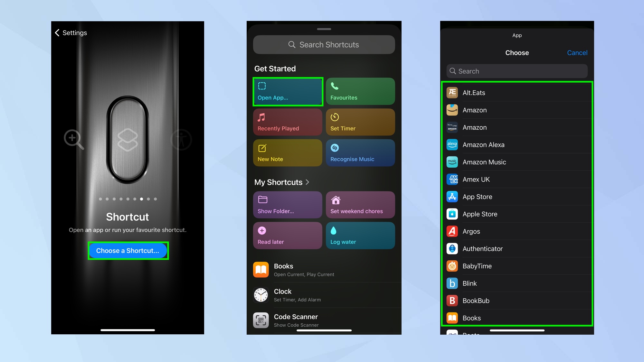Select the Show Folder shortcut menu item
The height and width of the screenshot is (362, 644).
click(288, 205)
